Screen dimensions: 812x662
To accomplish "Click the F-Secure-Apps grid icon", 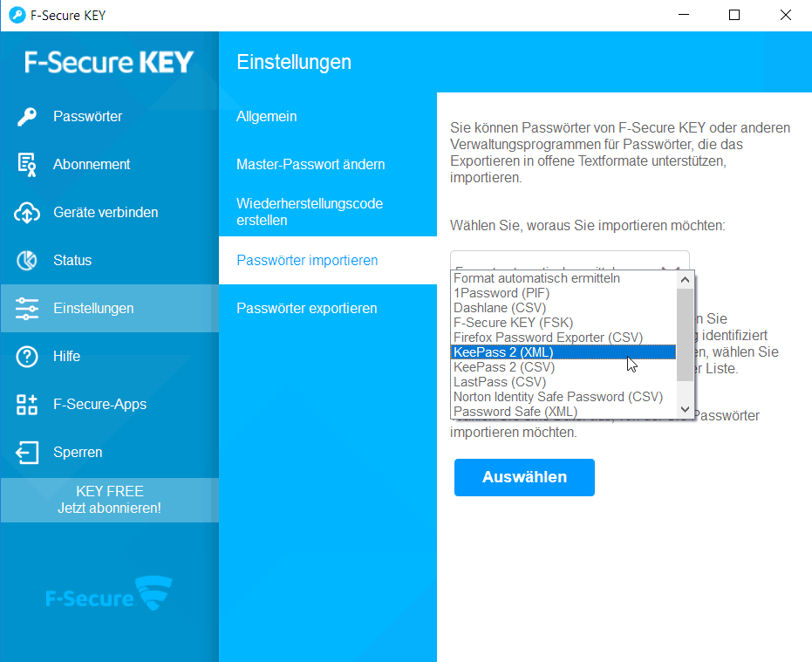I will click(27, 404).
